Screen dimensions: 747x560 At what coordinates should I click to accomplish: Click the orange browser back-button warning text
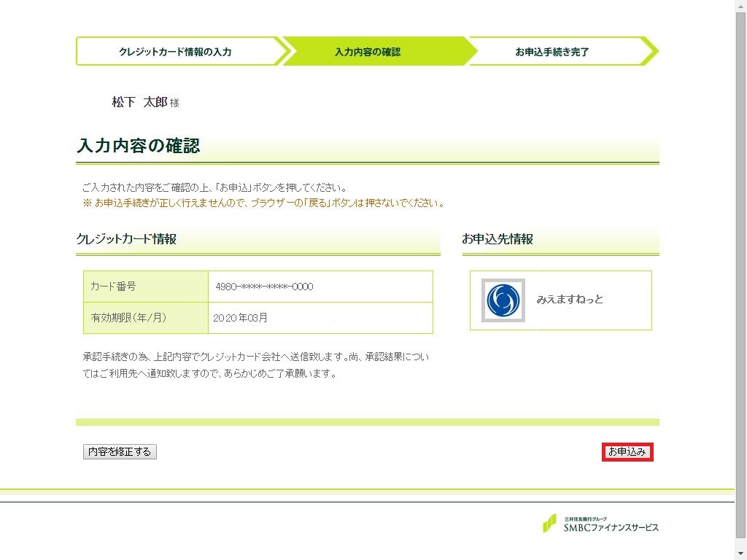pyautogui.click(x=264, y=203)
